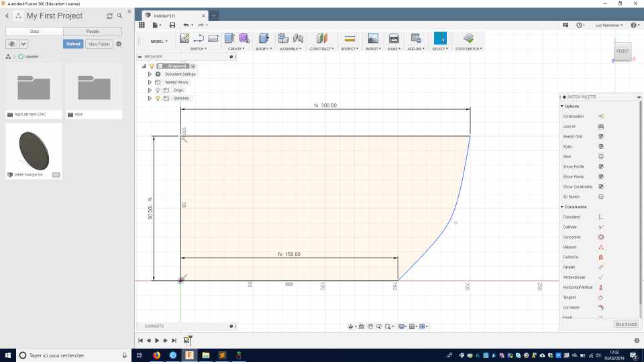Search within the data panel
The image size is (644, 362).
(119, 15)
